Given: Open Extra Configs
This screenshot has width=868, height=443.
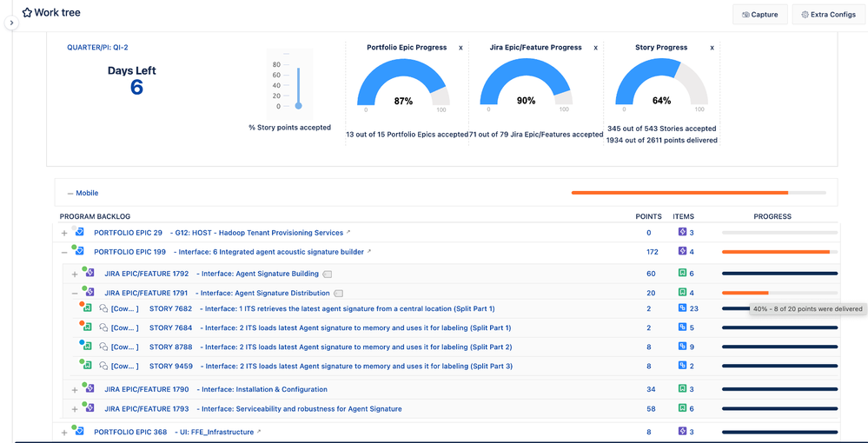Looking at the screenshot, I should 827,15.
